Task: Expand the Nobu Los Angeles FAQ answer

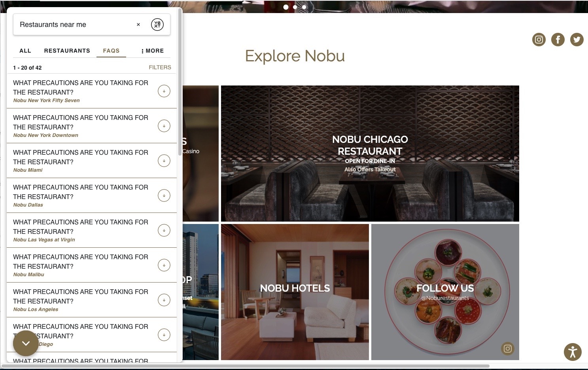Action: (164, 300)
